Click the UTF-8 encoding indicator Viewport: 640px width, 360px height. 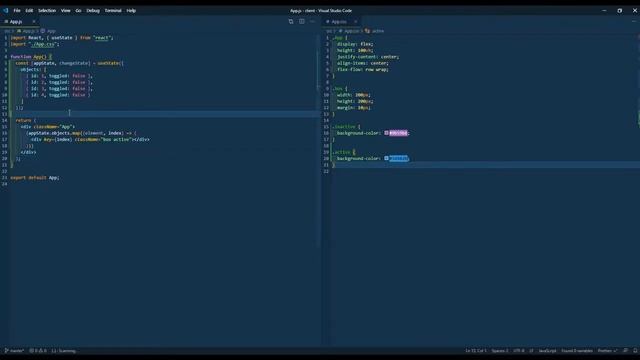(x=519, y=351)
